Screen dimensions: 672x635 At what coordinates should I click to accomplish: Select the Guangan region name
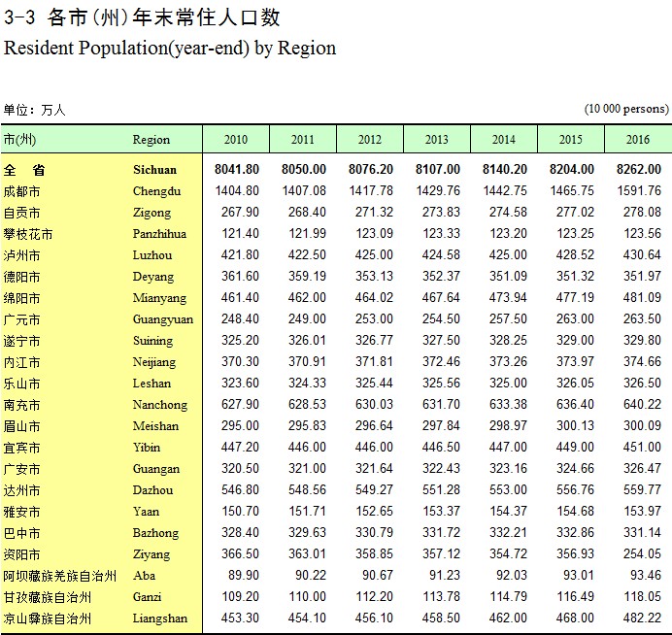tap(156, 469)
